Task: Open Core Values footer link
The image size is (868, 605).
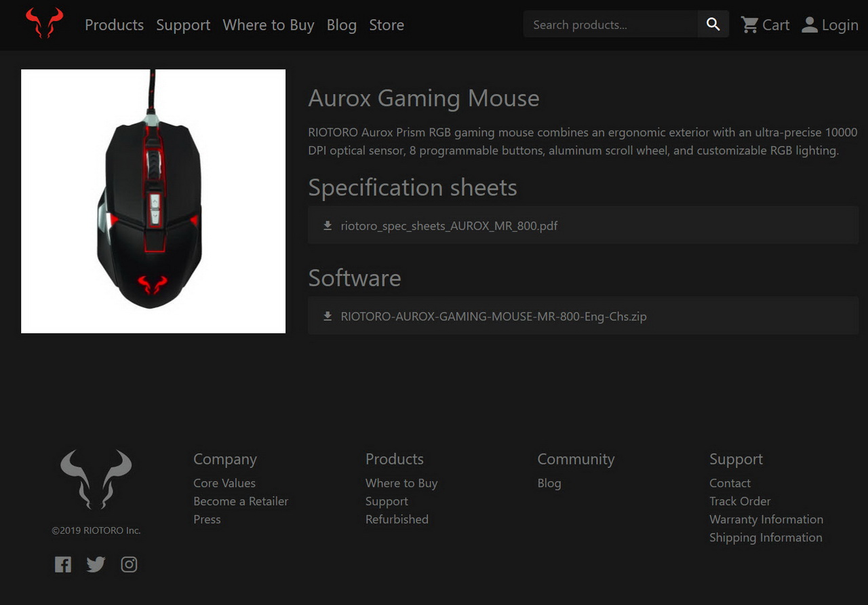Action: pyautogui.click(x=224, y=483)
